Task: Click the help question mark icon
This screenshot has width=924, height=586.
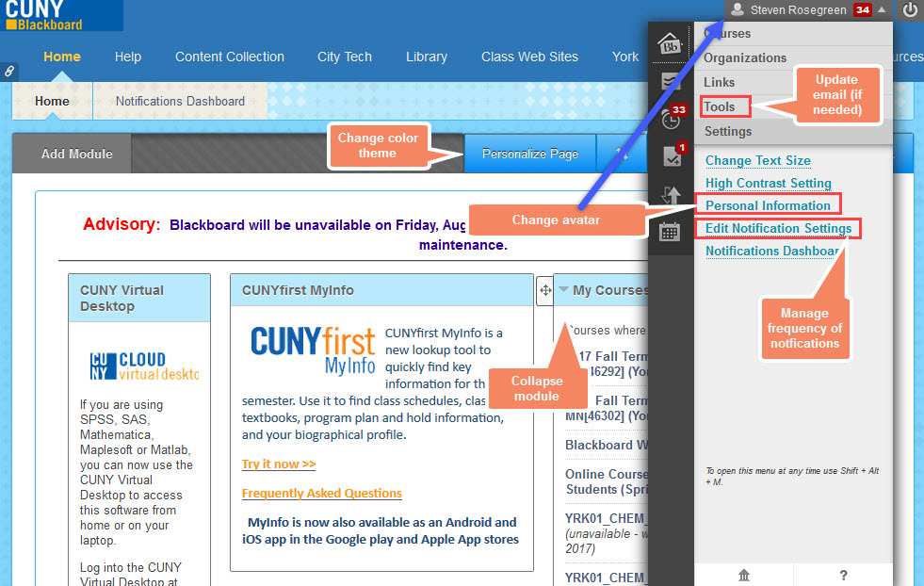Action: [x=843, y=576]
